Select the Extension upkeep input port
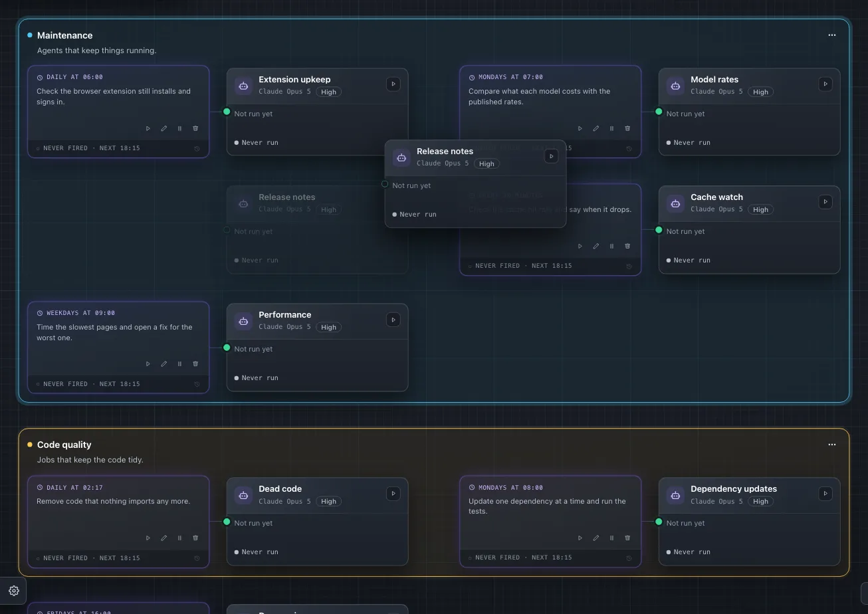The width and height of the screenshot is (868, 614). coord(227,112)
